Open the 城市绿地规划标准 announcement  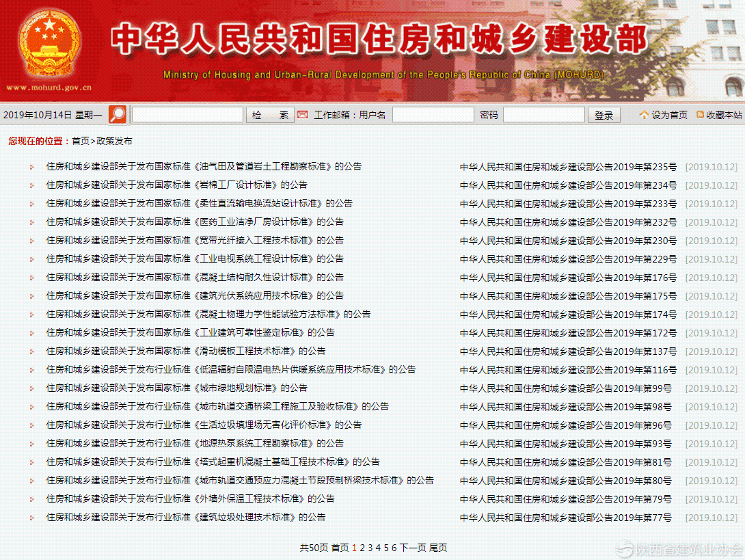pyautogui.click(x=176, y=388)
